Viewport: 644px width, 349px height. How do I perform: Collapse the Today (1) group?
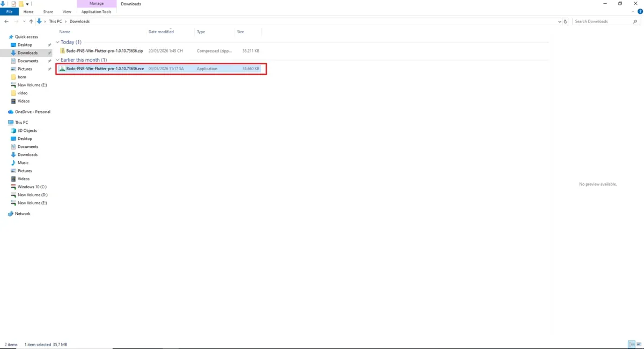[57, 42]
